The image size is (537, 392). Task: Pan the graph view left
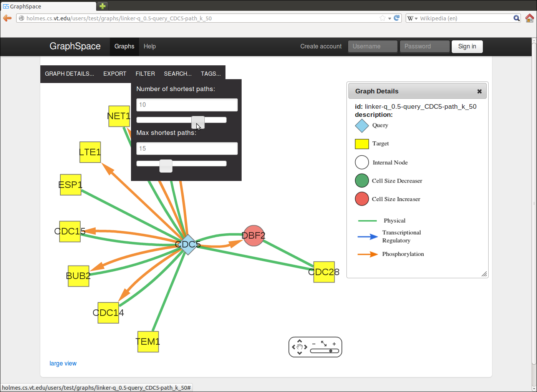[x=293, y=347]
